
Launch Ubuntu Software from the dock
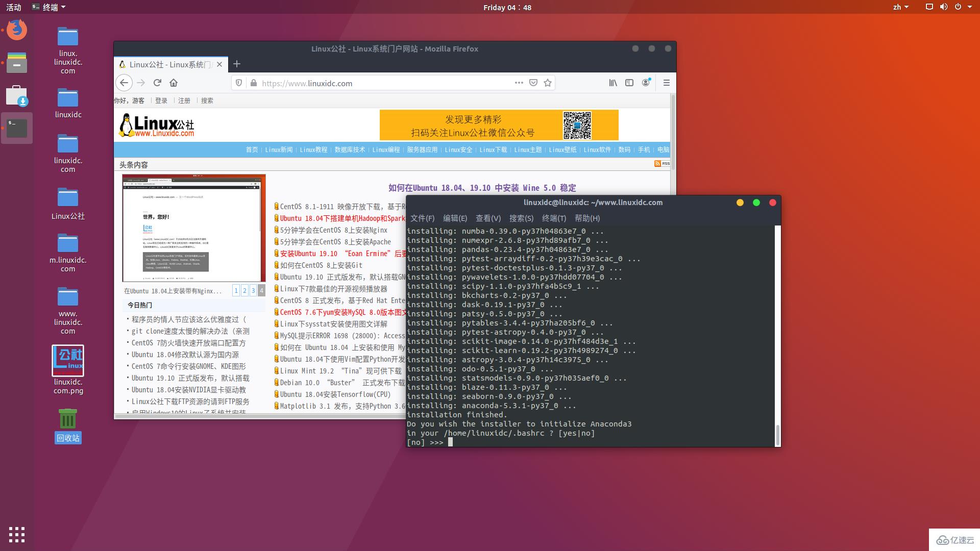pos(17,95)
